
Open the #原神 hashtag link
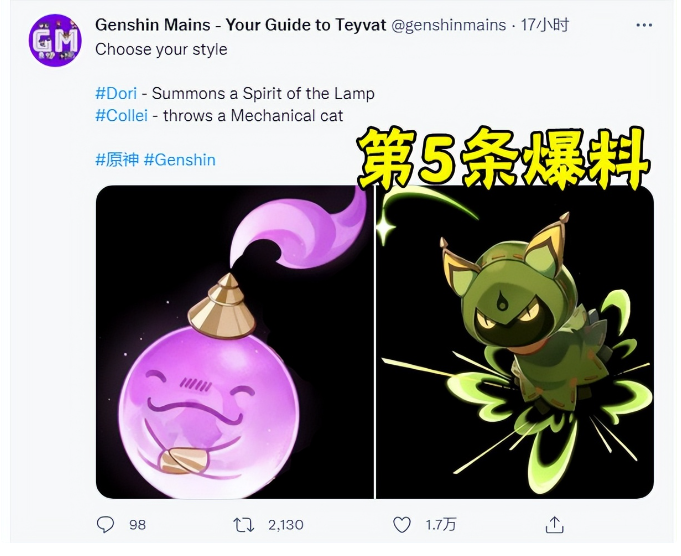pos(117,160)
